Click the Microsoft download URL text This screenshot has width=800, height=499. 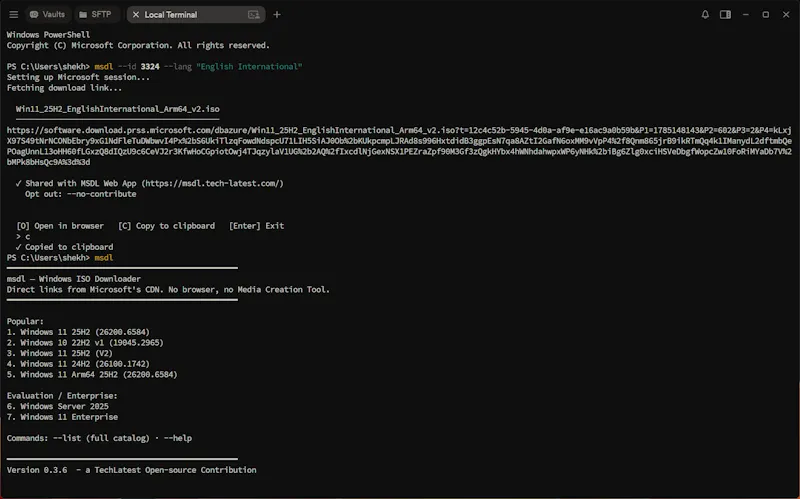point(399,146)
